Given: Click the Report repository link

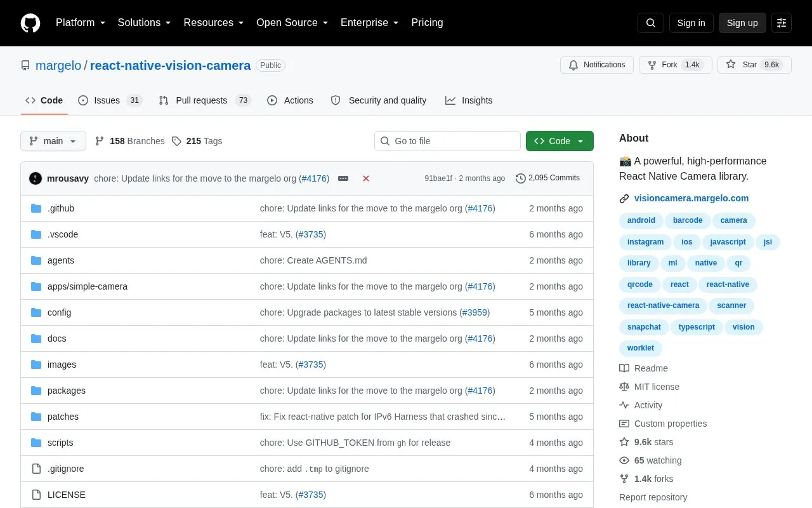Looking at the screenshot, I should point(653,497).
